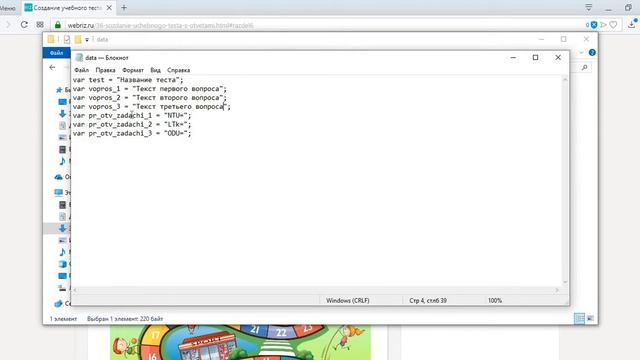Click the board game image on webpage
The width and height of the screenshot is (640, 360).
[240, 342]
